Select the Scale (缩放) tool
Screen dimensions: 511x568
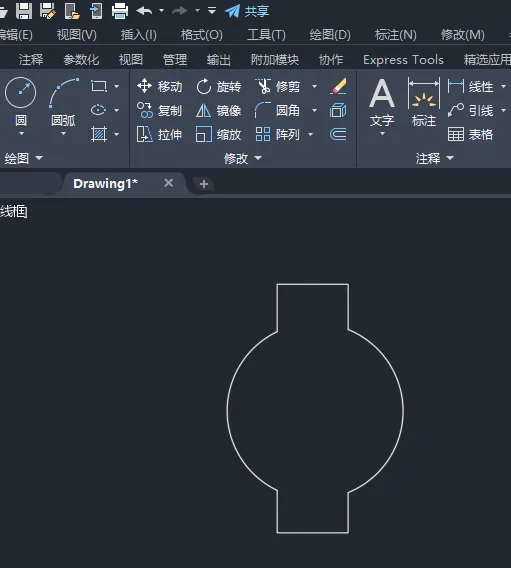coord(218,134)
